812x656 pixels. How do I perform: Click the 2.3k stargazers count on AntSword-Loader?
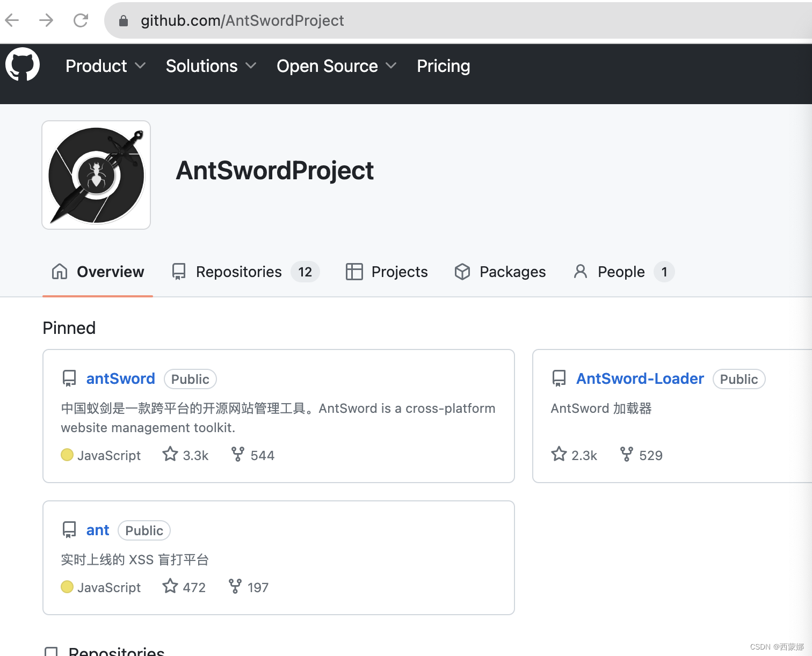[584, 455]
